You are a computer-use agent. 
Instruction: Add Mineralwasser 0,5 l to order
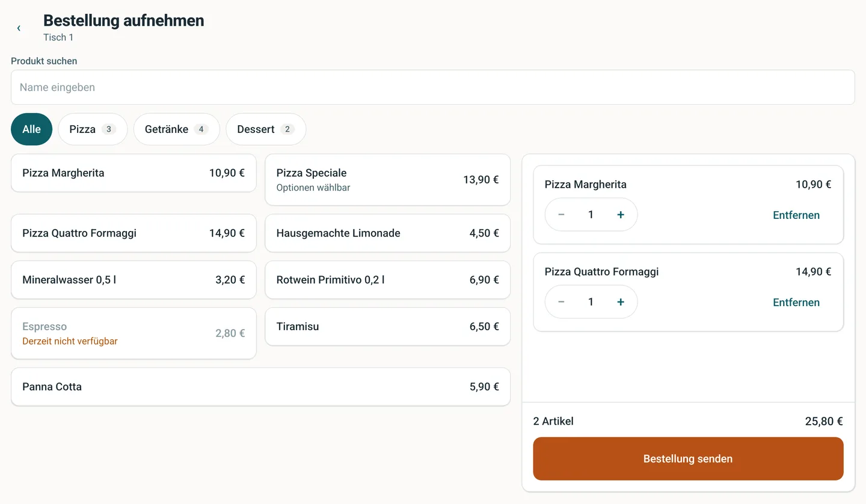134,280
